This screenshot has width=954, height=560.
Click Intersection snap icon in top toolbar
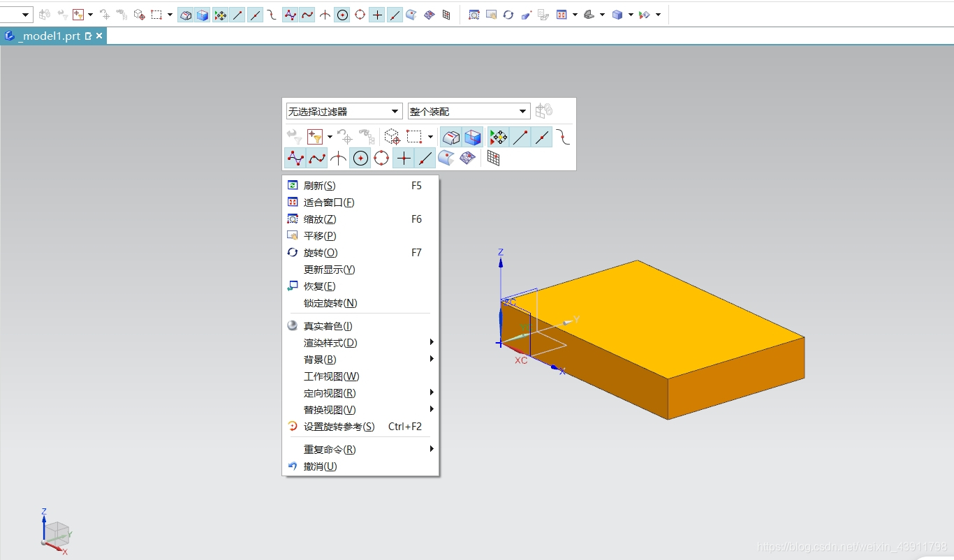325,14
